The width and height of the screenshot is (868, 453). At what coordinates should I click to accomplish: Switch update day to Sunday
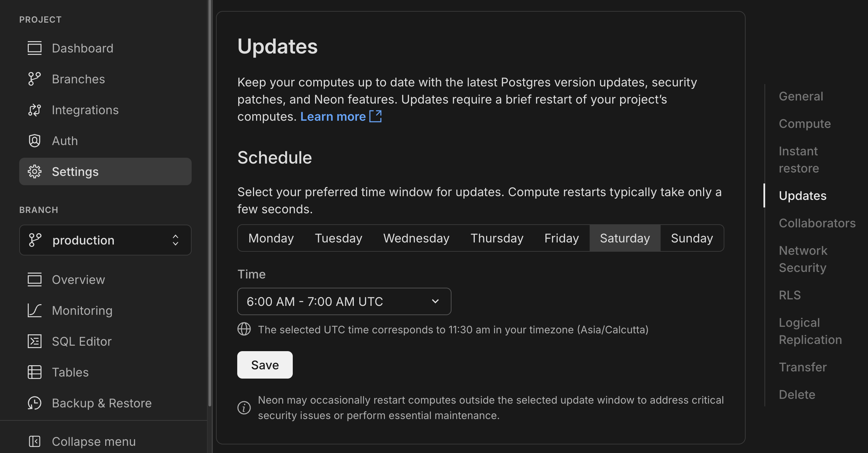point(691,238)
